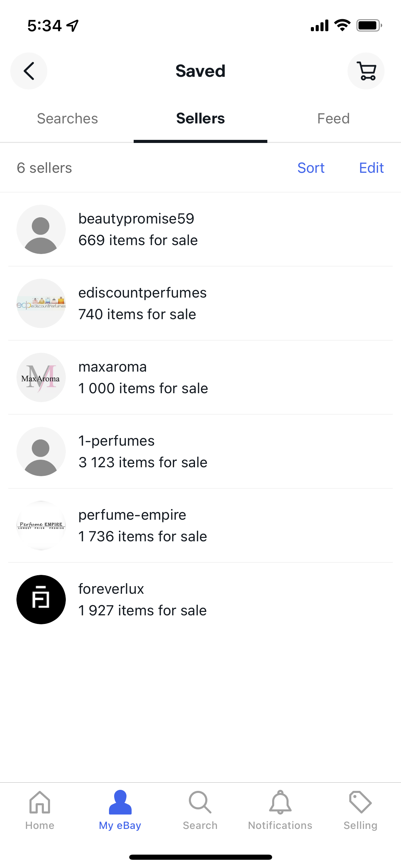Tap Perfume Empire logo thumbnail

(41, 526)
